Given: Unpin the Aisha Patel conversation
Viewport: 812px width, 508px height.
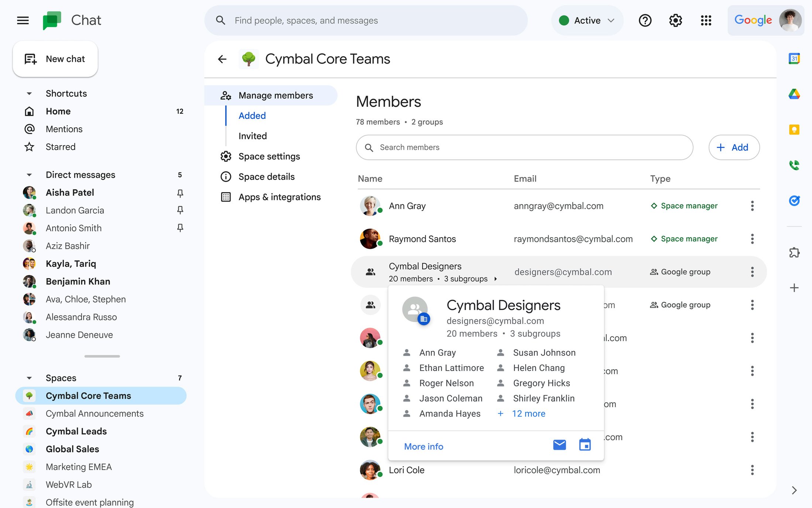Looking at the screenshot, I should 180,193.
